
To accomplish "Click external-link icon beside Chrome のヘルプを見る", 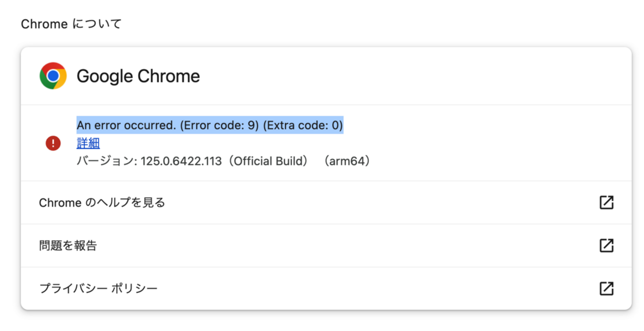I will tap(606, 202).
